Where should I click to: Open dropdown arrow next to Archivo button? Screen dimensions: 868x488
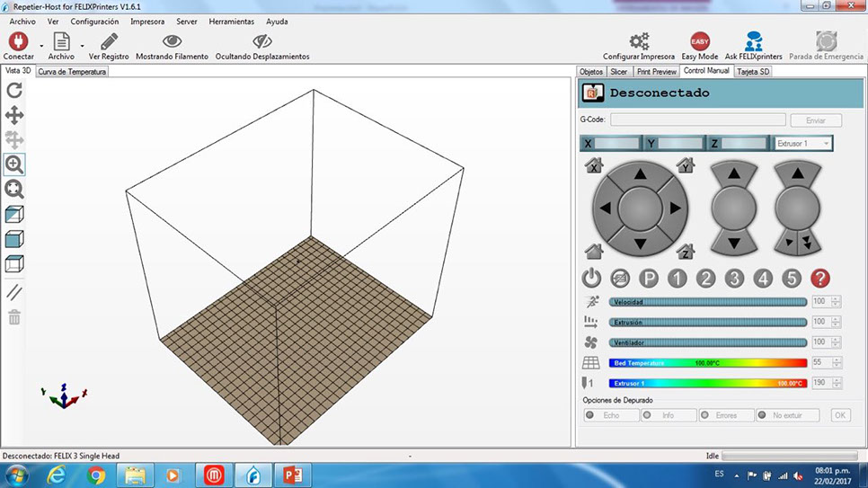pos(82,45)
